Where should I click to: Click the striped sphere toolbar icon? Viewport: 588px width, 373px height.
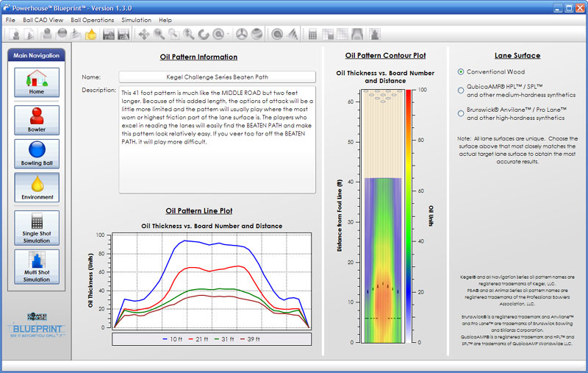(257, 35)
